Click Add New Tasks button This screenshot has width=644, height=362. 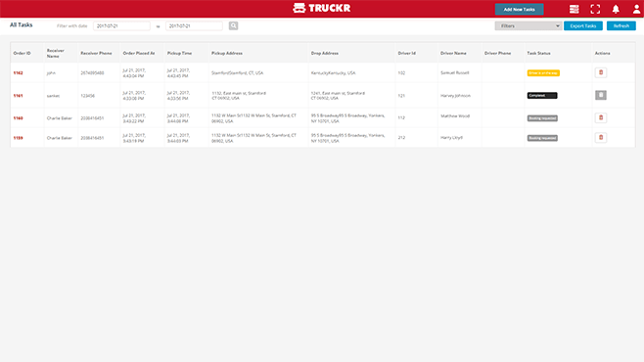click(519, 9)
